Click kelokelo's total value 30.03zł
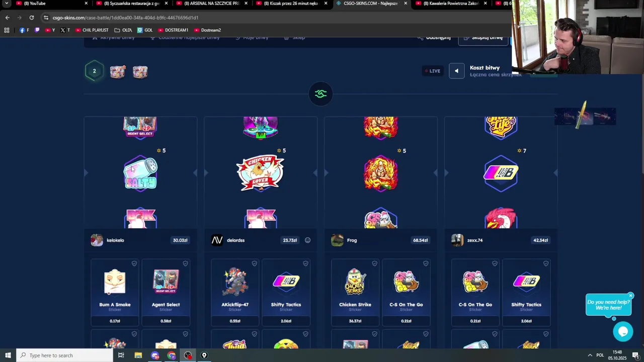 [x=180, y=240]
